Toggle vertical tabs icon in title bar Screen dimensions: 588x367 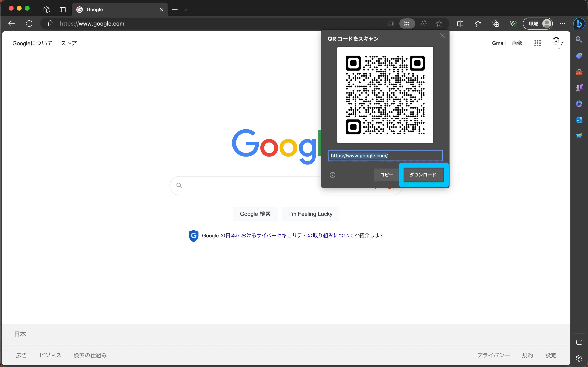point(63,9)
